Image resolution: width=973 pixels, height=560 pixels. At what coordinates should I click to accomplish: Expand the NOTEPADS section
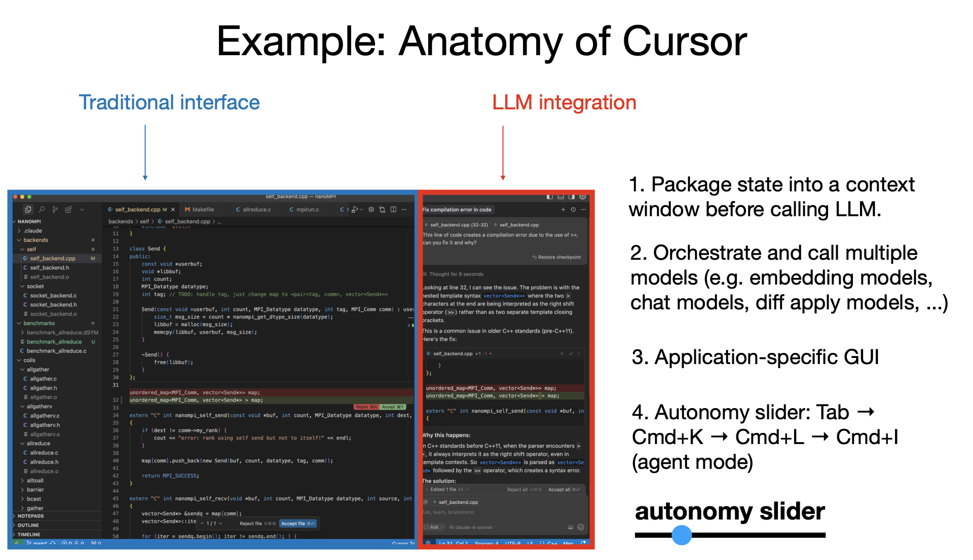coord(56,516)
